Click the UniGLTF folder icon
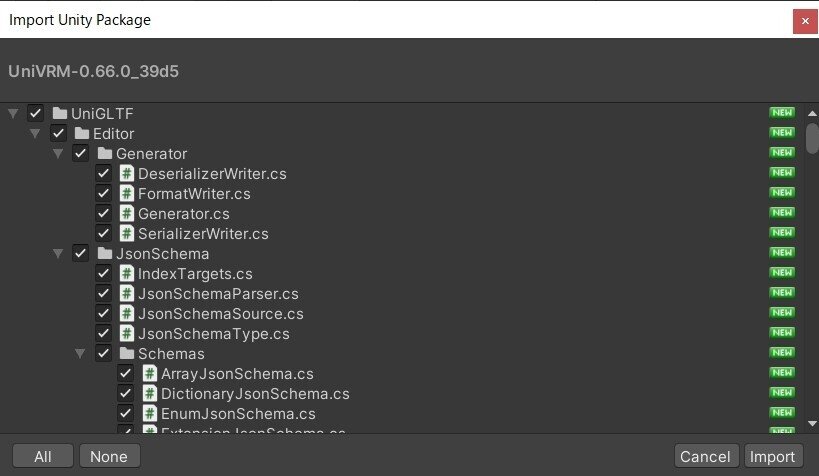The image size is (819, 476). (x=60, y=113)
